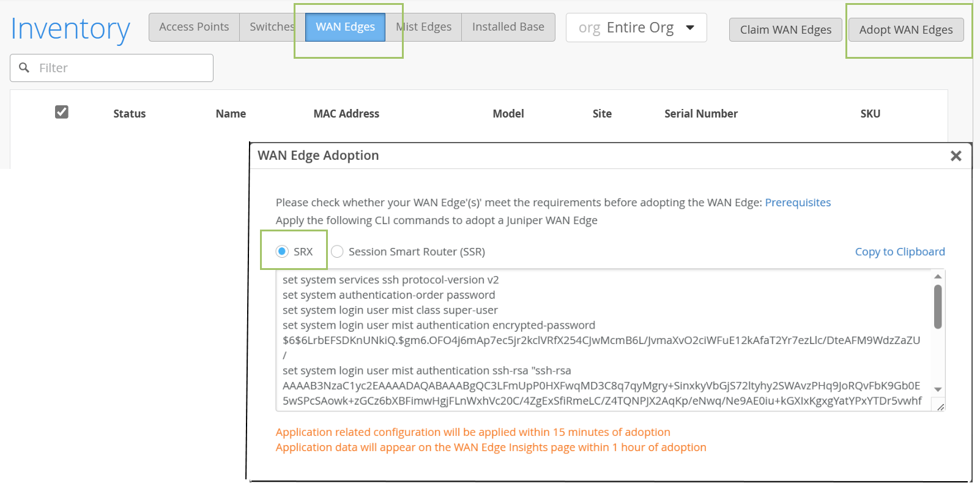Click the Adopt WAN Edges button
The height and width of the screenshot is (483, 980).
[x=905, y=29]
